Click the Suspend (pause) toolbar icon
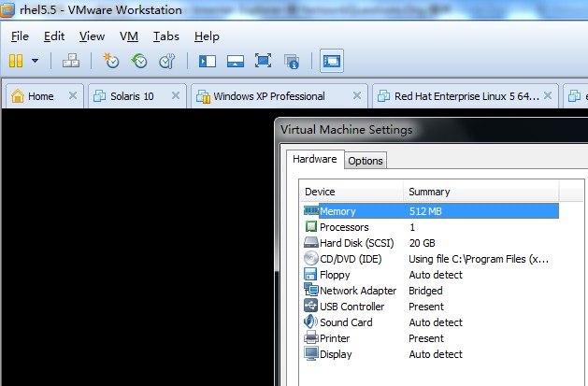 [16, 61]
